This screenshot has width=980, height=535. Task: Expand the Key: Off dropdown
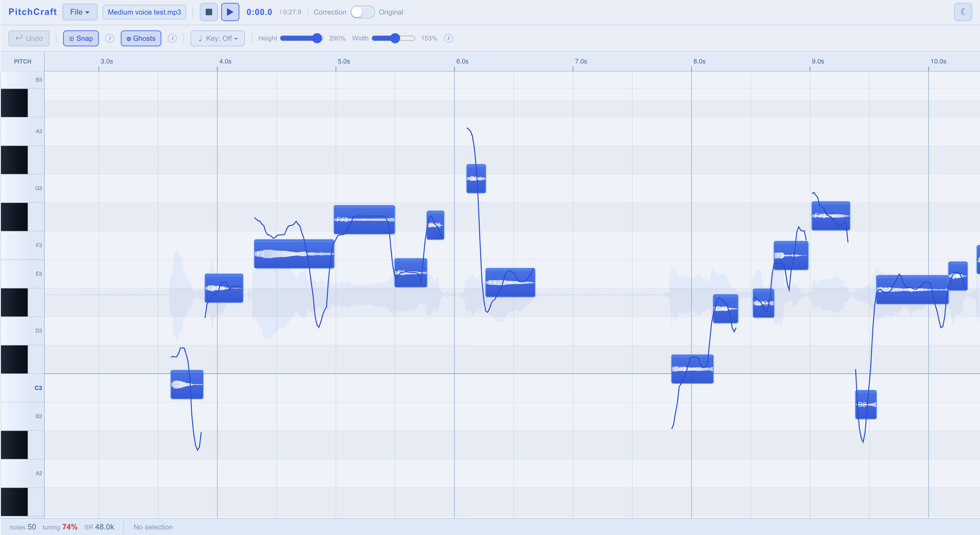coord(218,39)
